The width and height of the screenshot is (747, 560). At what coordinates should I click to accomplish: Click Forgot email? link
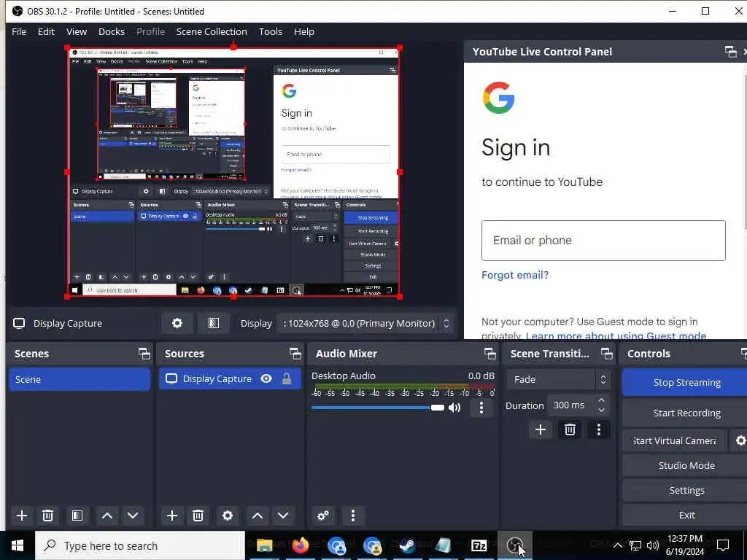coord(515,275)
